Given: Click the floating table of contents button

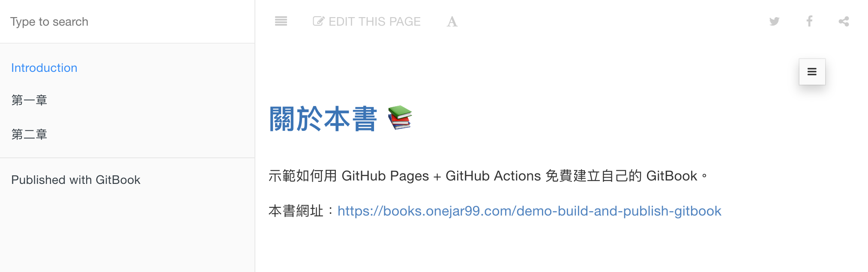Looking at the screenshot, I should 812,72.
